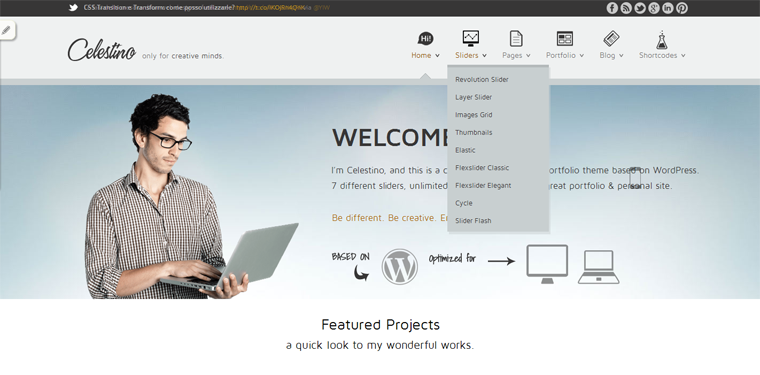The image size is (760, 375).
Task: Expand the Portfolio menu dropdown
Action: click(x=582, y=56)
